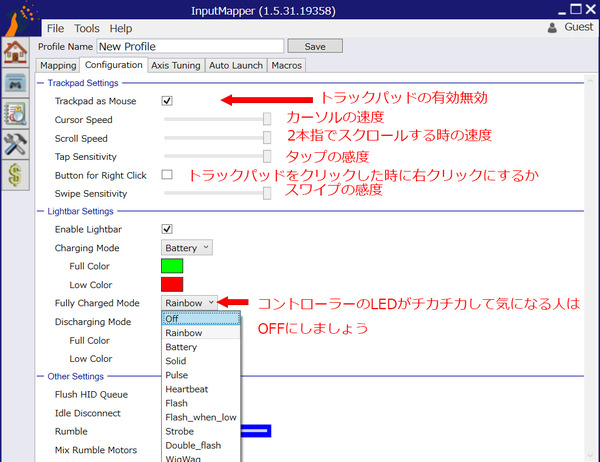
Task: Click the scrollbar up arrow
Action: (590, 81)
